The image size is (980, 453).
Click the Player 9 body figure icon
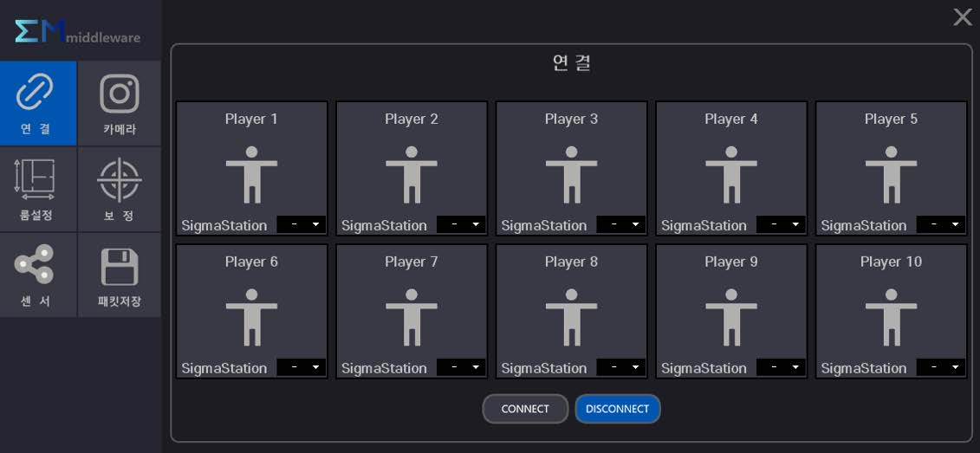click(731, 317)
